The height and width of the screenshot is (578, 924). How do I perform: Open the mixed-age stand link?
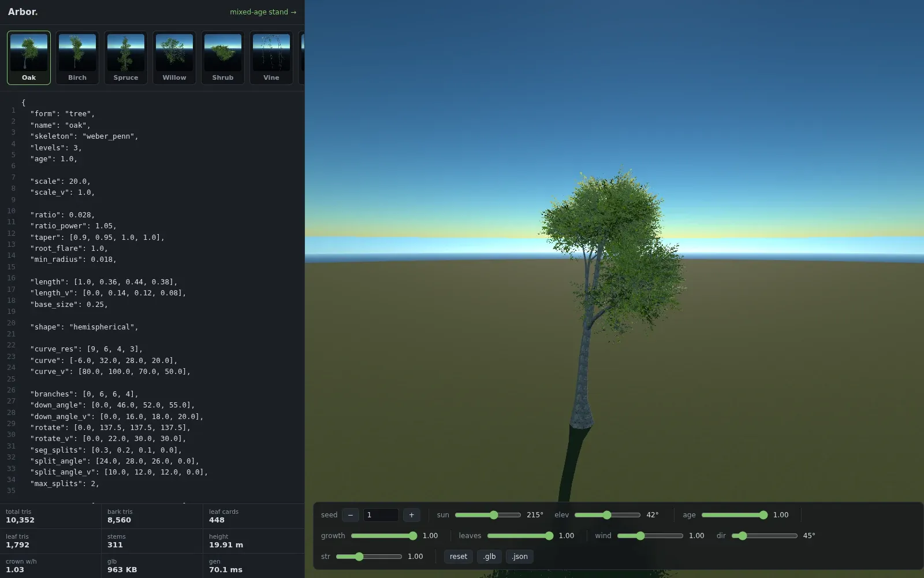click(263, 12)
